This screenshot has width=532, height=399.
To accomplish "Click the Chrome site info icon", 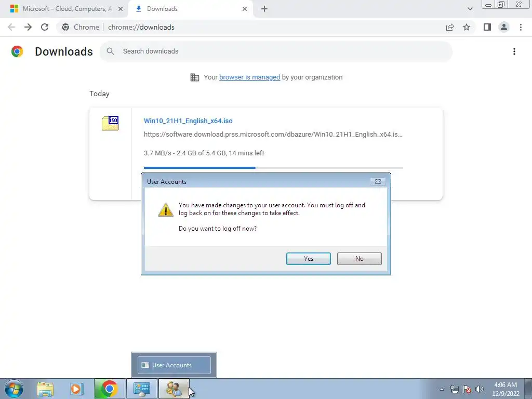I will click(65, 27).
